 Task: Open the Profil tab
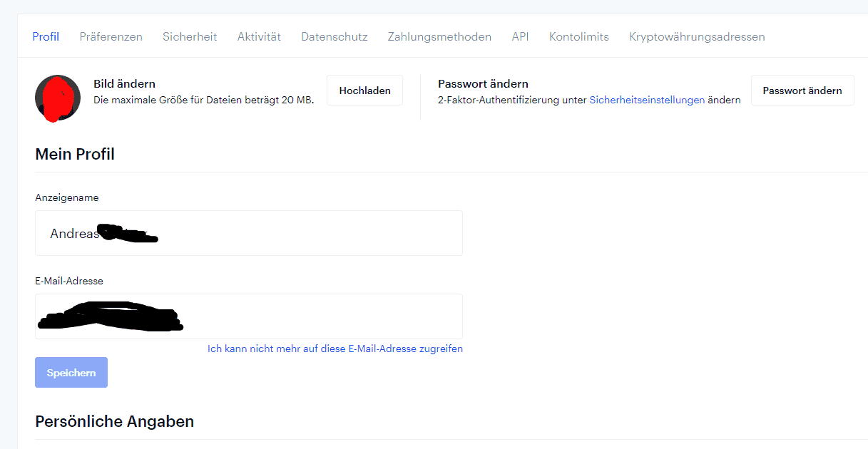tap(46, 36)
